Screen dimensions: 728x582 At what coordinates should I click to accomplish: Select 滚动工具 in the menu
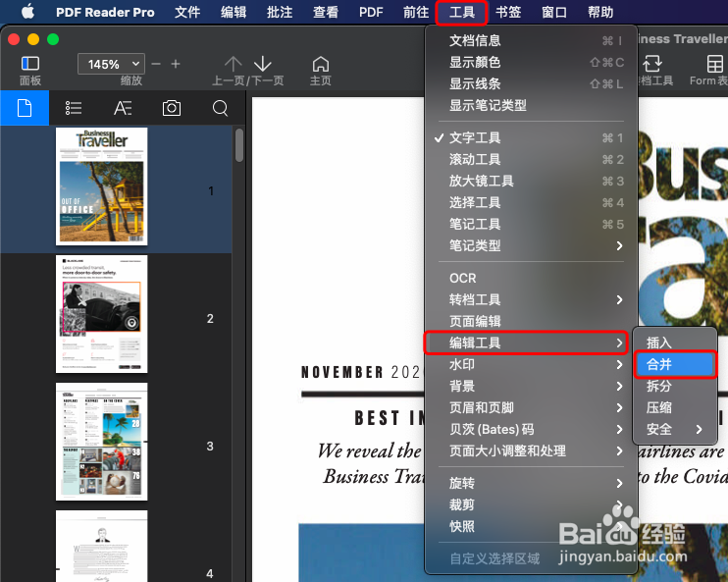pyautogui.click(x=531, y=159)
